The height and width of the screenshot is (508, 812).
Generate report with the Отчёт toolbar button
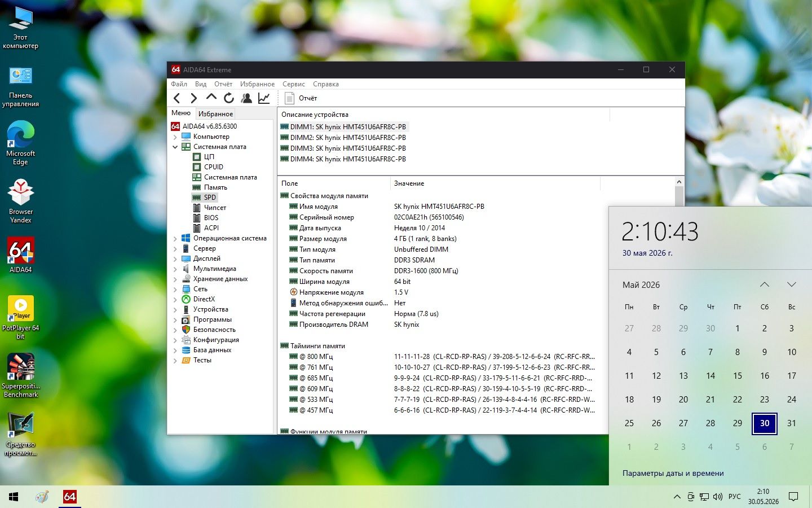pos(301,98)
